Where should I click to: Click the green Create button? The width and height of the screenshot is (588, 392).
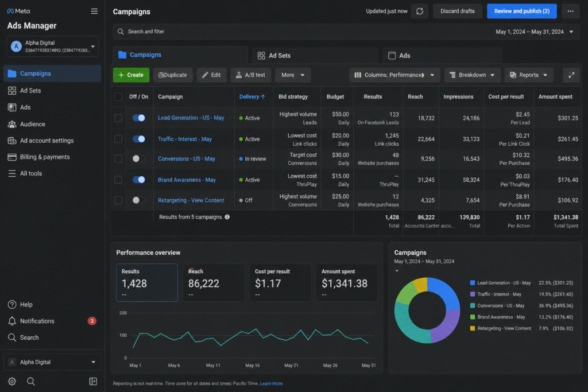coord(131,75)
